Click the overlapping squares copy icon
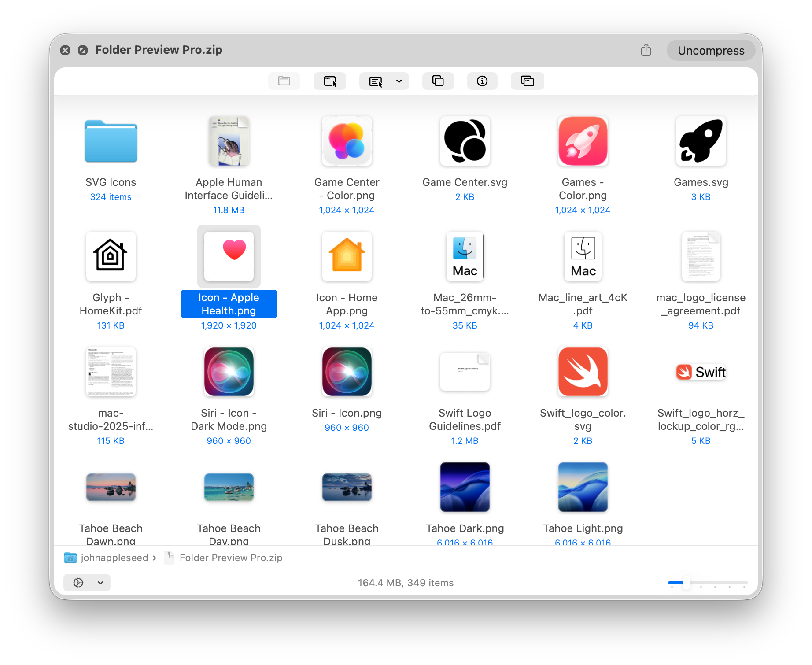812x665 pixels. click(x=438, y=81)
